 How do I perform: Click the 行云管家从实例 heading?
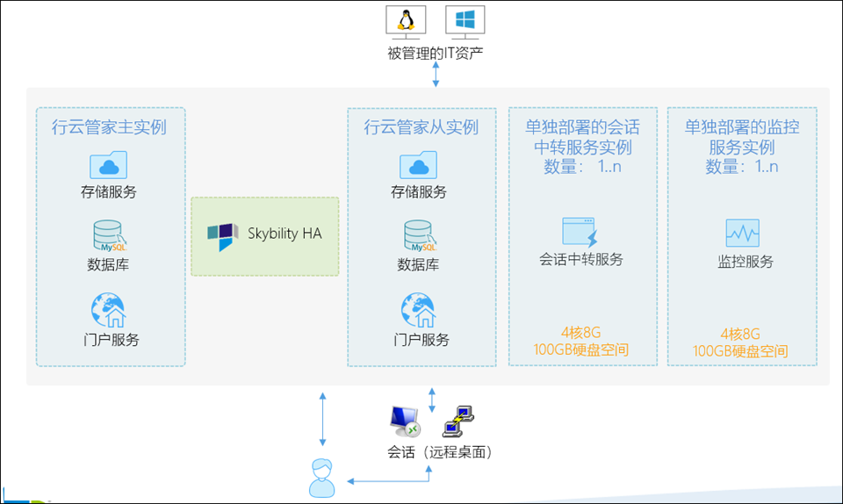(421, 127)
